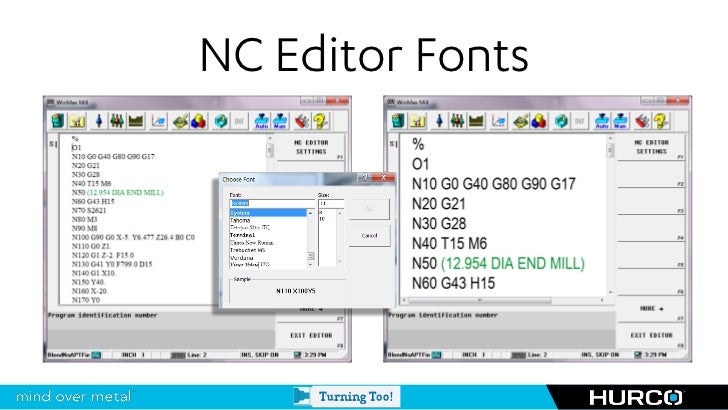Open red toolbox utilities icon in left window
This screenshot has width=728, height=410.
coord(302,121)
